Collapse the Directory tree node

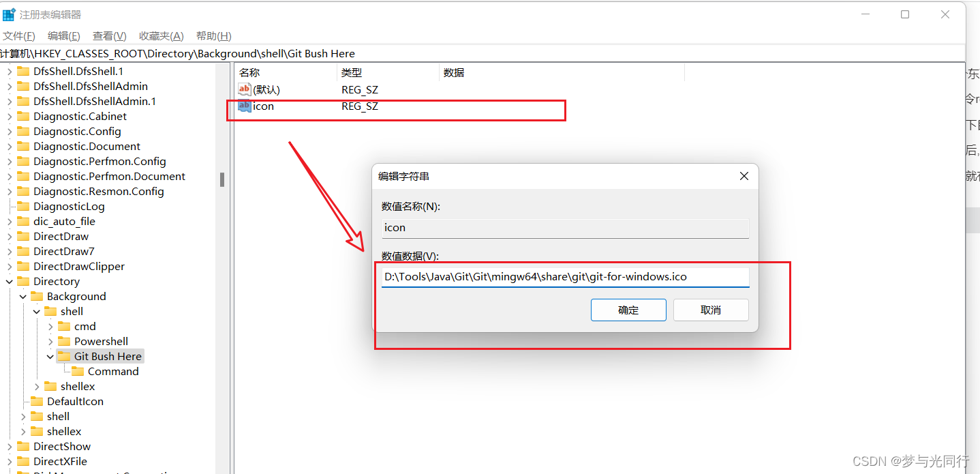(x=10, y=281)
